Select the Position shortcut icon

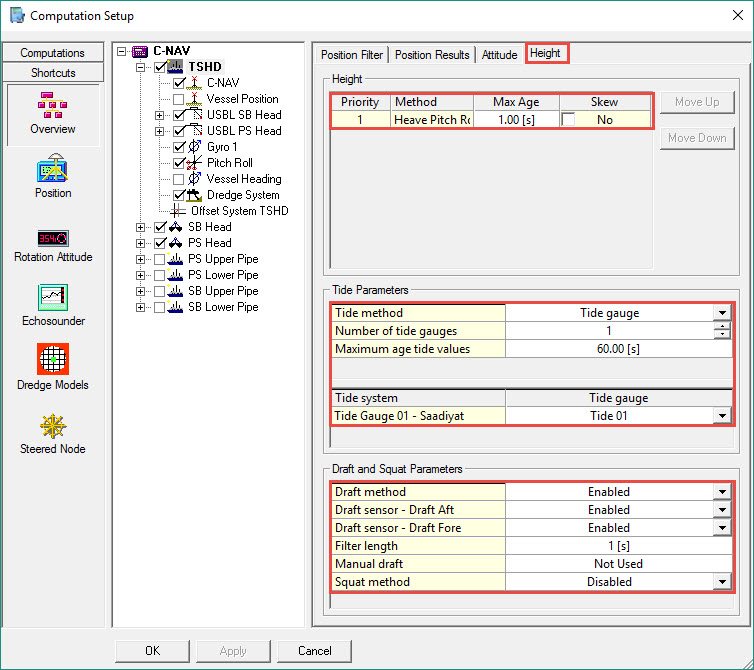[52, 167]
